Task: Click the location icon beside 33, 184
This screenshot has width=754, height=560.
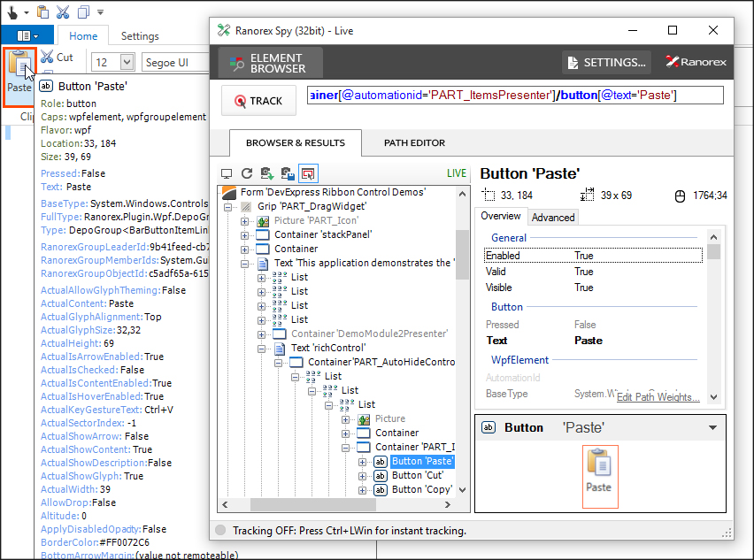Action: click(x=489, y=196)
